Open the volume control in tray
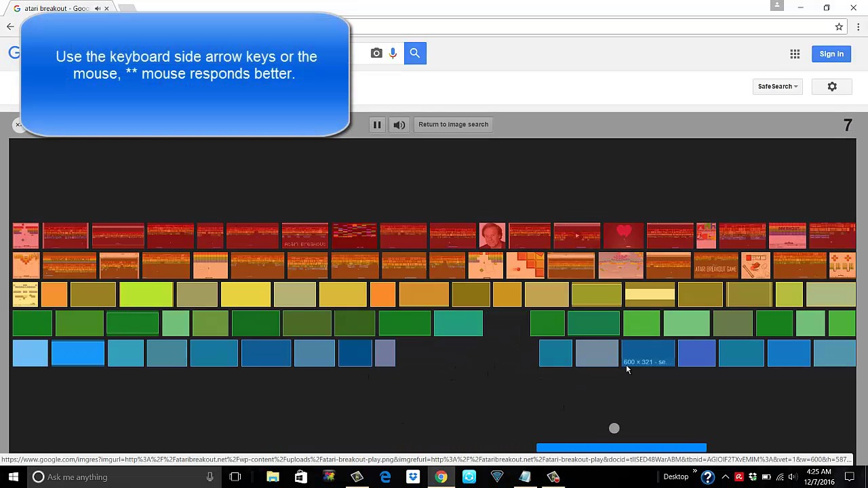Screen dimensions: 868x488 [x=792, y=477]
